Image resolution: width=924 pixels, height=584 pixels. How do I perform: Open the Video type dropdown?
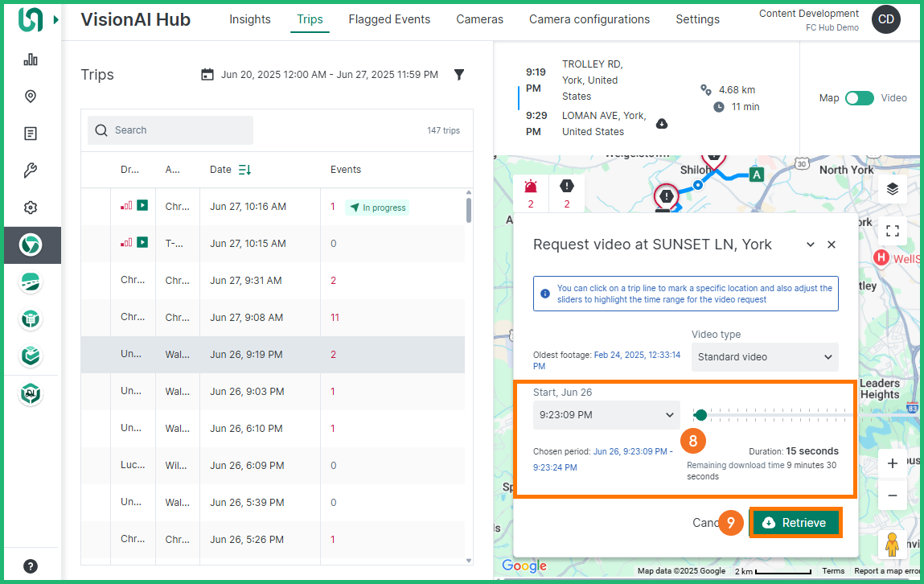pyautogui.click(x=764, y=357)
